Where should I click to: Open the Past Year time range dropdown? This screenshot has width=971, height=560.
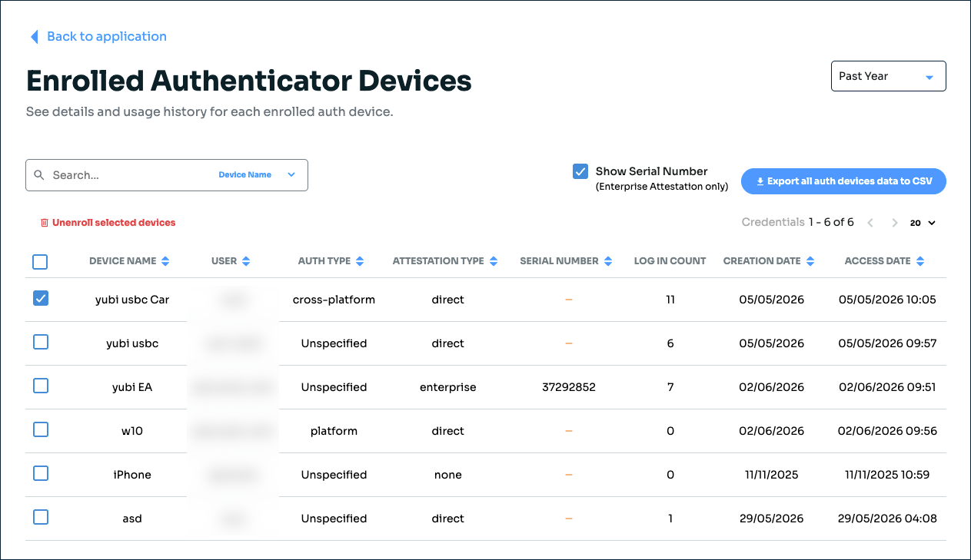click(x=888, y=76)
